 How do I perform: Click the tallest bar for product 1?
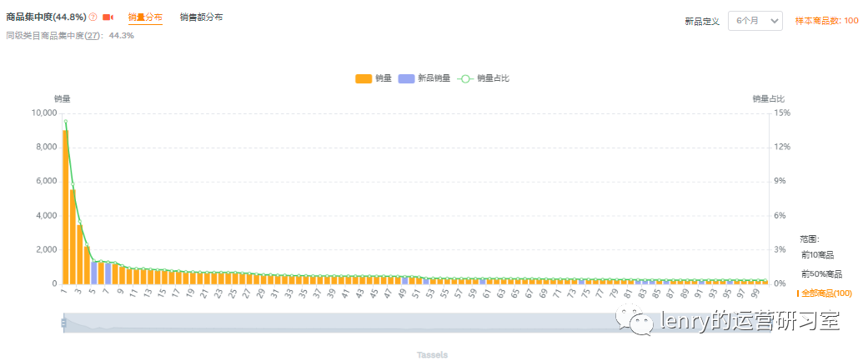[66, 207]
